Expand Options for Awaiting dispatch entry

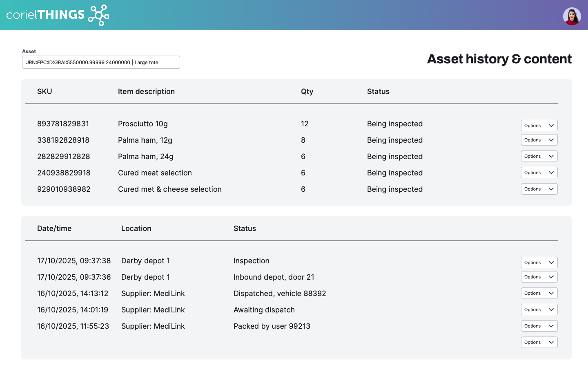point(539,310)
